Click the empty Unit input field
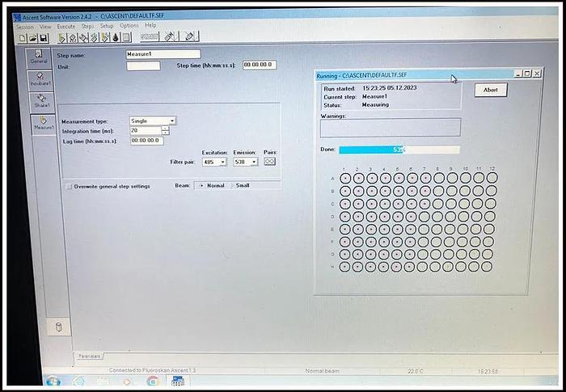The image size is (566, 392). tap(143, 66)
